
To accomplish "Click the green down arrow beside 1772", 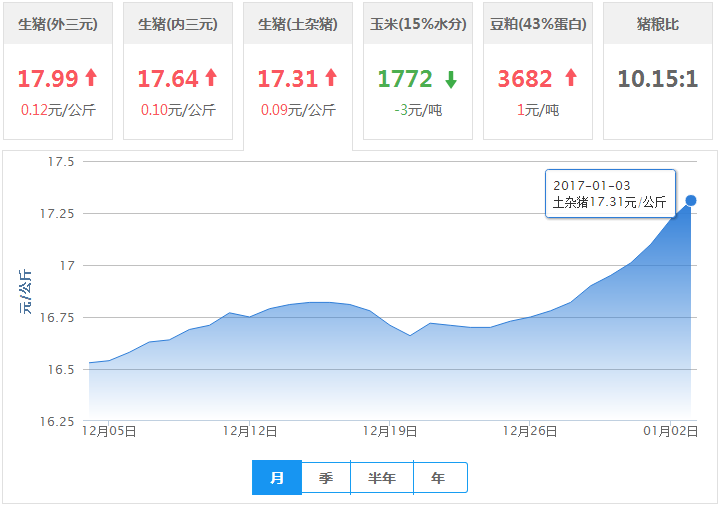I will [451, 79].
